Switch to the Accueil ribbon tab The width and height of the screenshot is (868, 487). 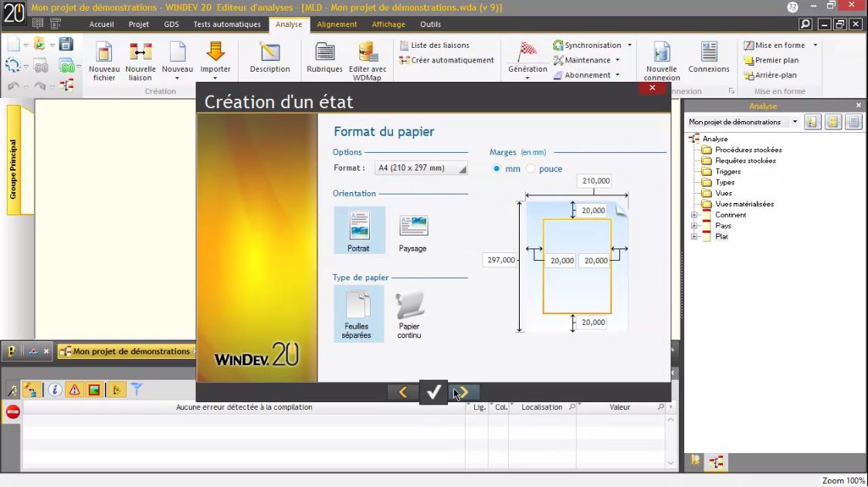tap(101, 25)
